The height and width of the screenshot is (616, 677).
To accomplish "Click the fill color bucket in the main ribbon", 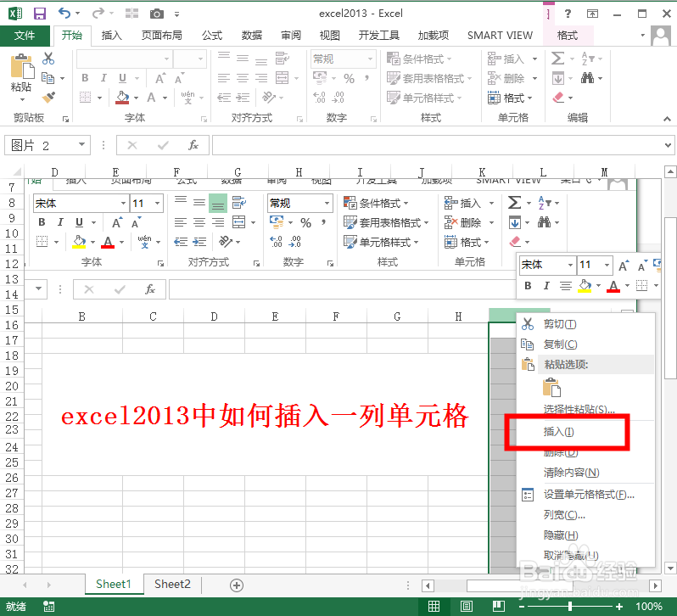I will coord(122,97).
